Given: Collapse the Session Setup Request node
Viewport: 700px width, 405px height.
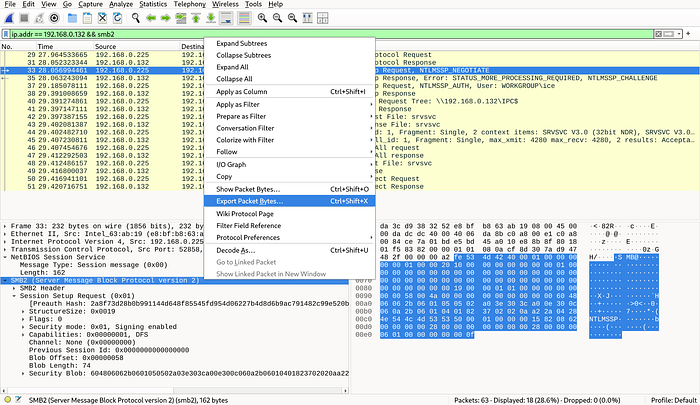Looking at the screenshot, I should pyautogui.click(x=14, y=295).
